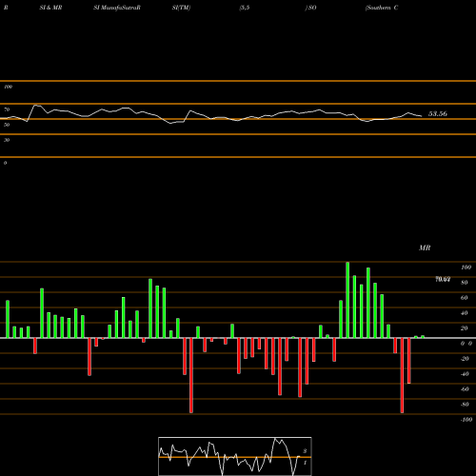476x476 pixels.
Task: Click the RSI peak near the 70 line
Action: point(36,106)
